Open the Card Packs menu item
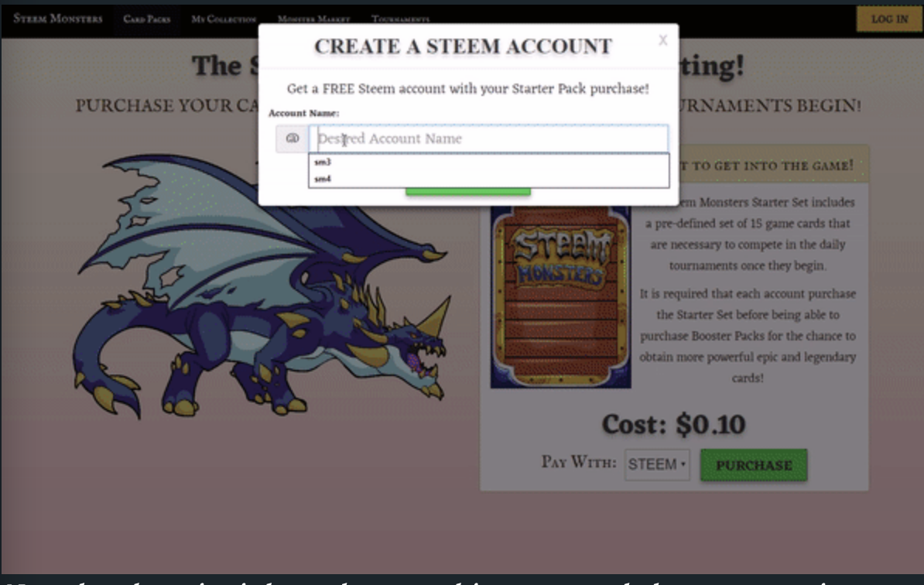The height and width of the screenshot is (585, 924). tap(147, 19)
